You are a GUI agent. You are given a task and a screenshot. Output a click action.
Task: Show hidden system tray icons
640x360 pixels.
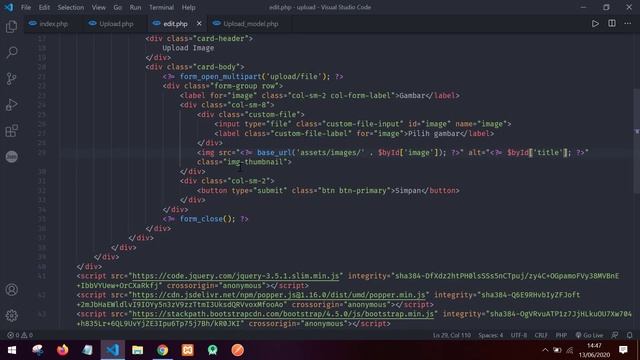pos(545,350)
